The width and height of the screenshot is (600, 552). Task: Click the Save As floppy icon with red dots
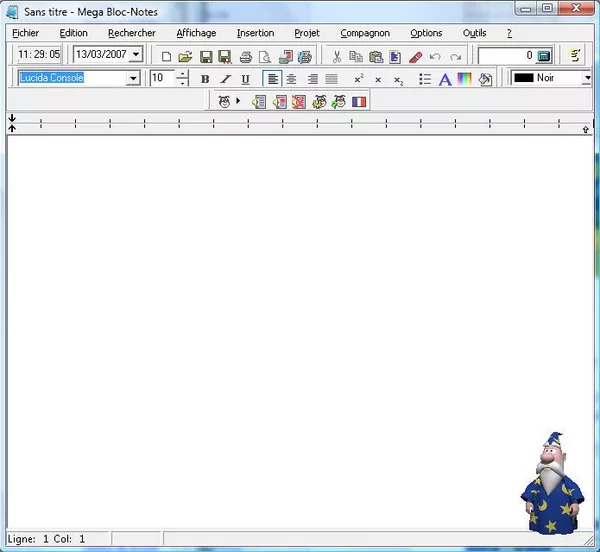[225, 57]
